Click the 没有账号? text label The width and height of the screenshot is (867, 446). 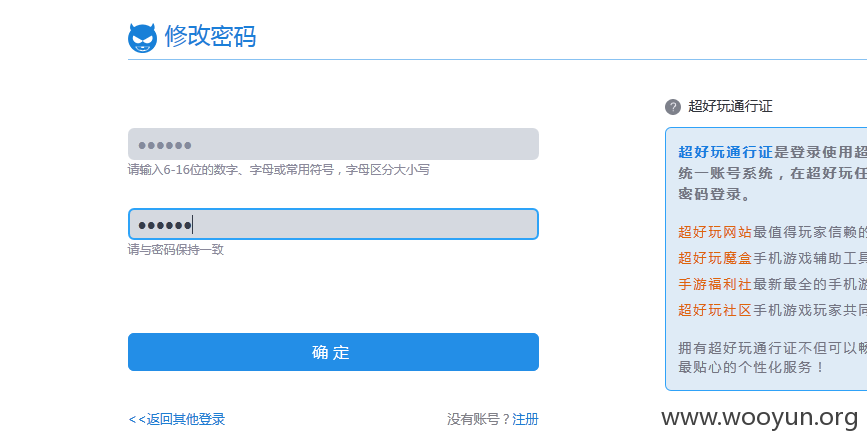479,419
